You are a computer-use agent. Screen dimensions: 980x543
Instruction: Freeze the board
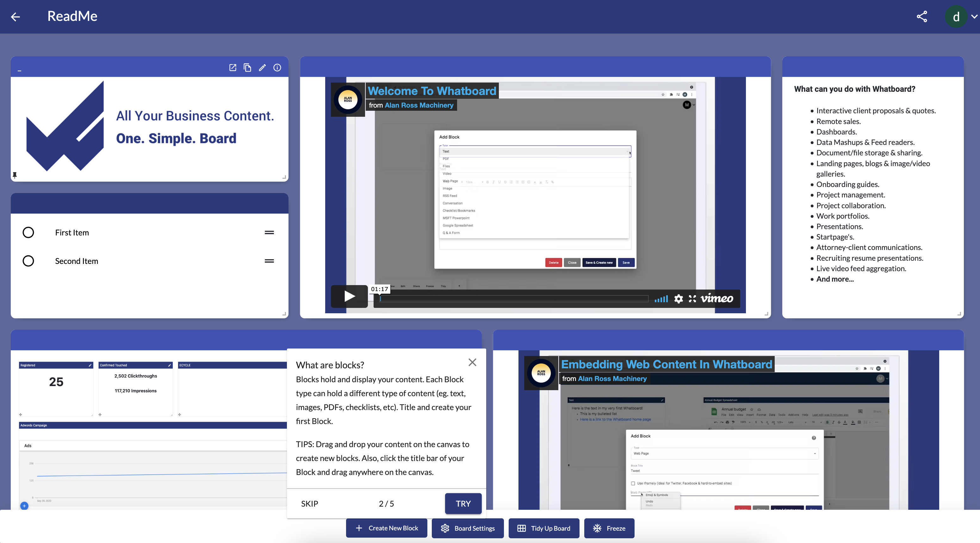coord(609,528)
